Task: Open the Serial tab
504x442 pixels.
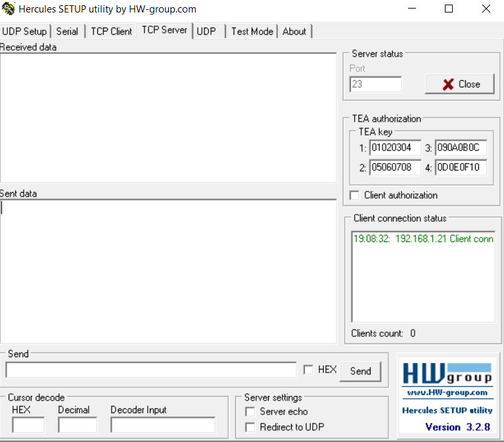Action: [x=67, y=32]
